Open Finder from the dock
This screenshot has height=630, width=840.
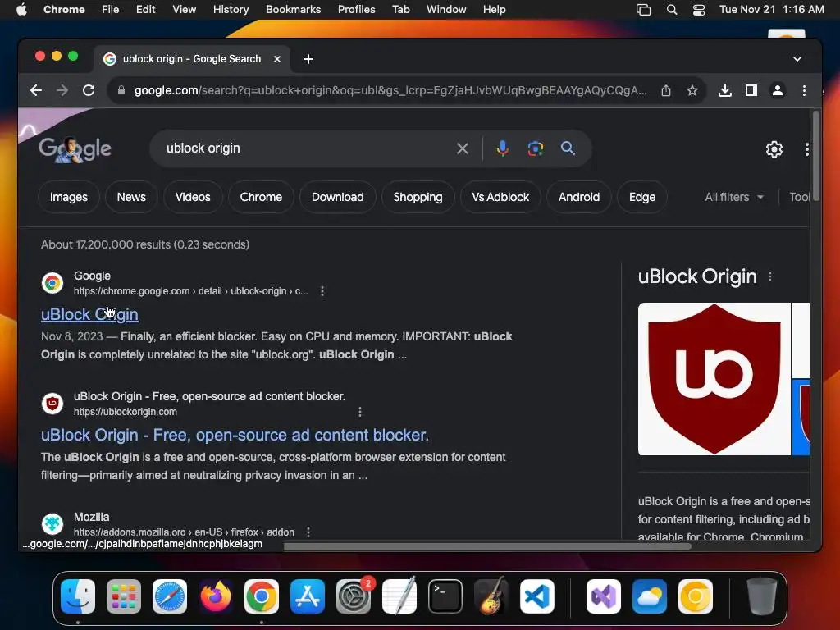[78, 596]
